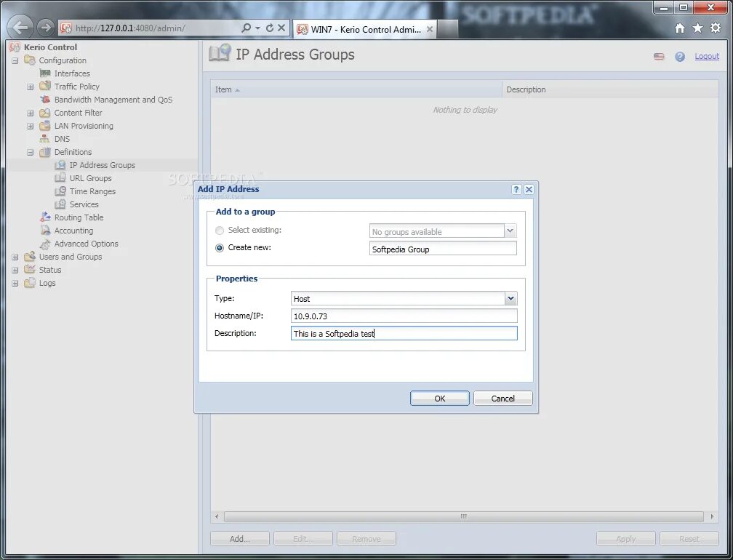This screenshot has width=733, height=560.
Task: Click the language flag icon near Logout
Action: [659, 57]
